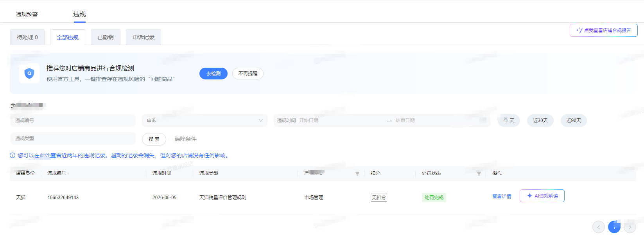Viewport: 644px width, 241px height.
Task: Click 天猫销量评价管理规则 cell
Action: tap(222, 198)
